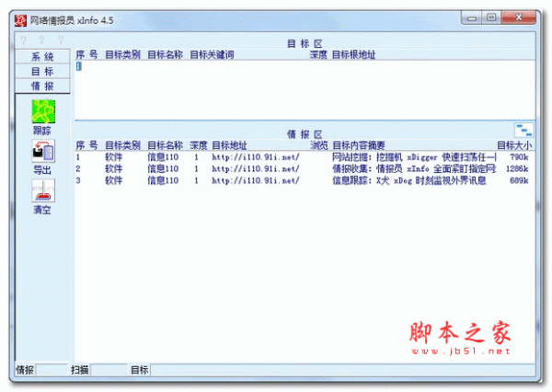The height and width of the screenshot is (392, 552).
Task: Click 软件 category in row 2
Action: coord(114,168)
